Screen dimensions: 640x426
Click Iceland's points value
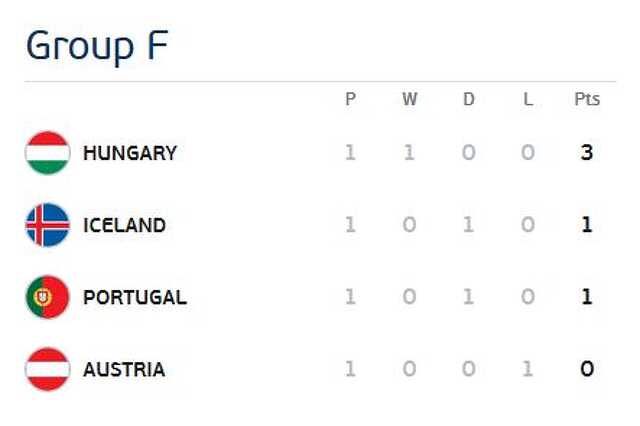point(587,224)
